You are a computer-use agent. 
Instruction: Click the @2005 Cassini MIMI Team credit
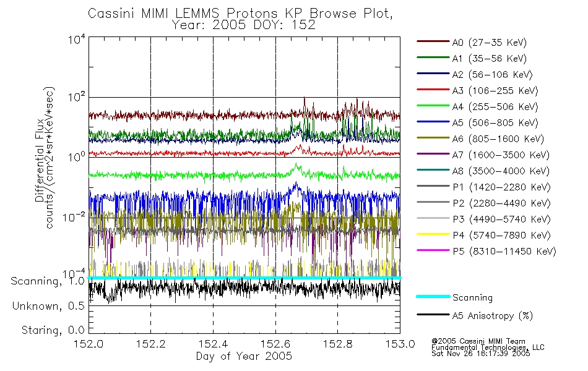[478, 341]
